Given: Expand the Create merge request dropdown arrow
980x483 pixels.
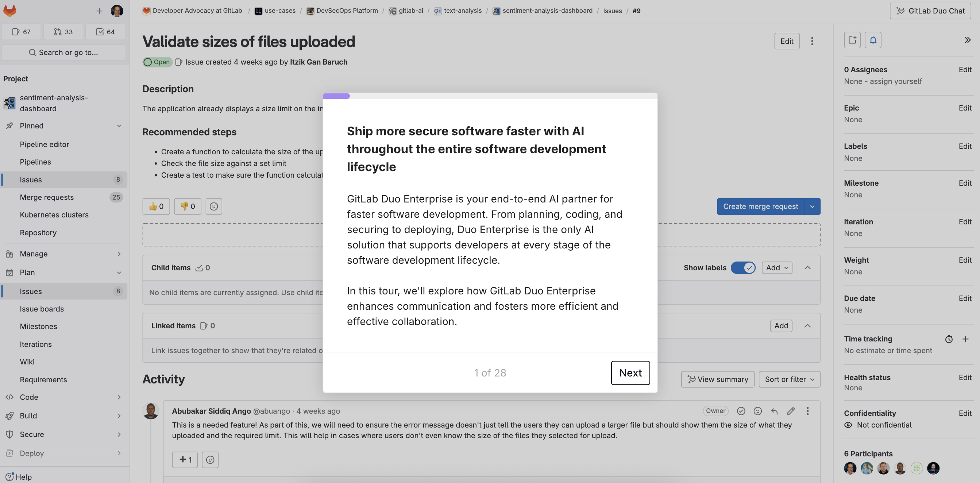Looking at the screenshot, I should 812,206.
